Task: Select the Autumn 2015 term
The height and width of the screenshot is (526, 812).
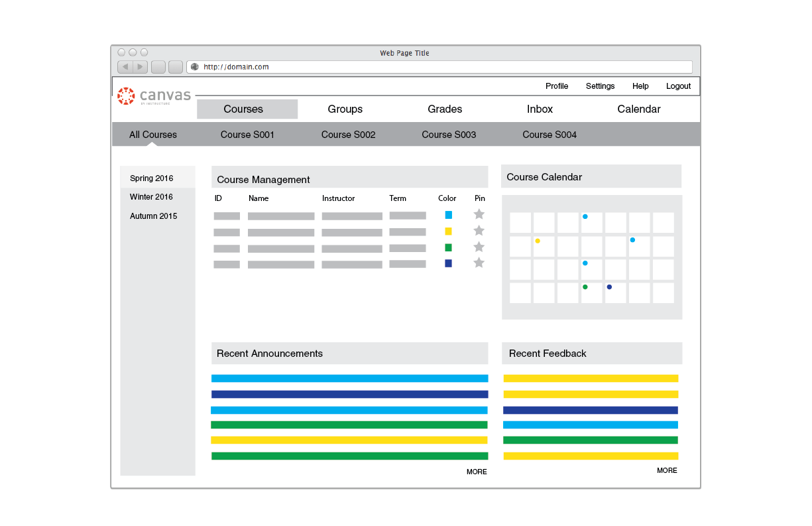Action: pos(154,216)
